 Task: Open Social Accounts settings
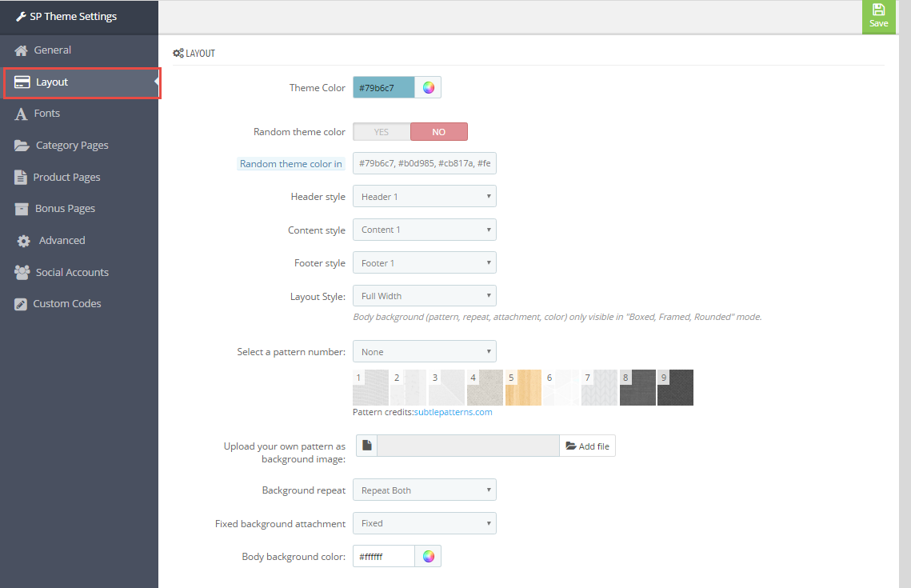click(x=79, y=273)
